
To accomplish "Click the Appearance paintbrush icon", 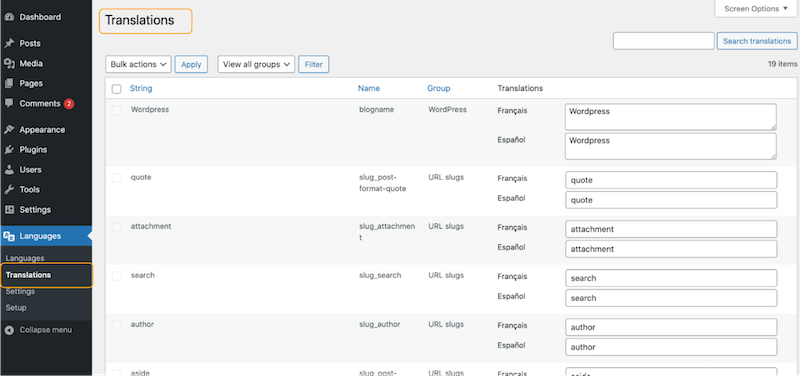I will [x=9, y=130].
